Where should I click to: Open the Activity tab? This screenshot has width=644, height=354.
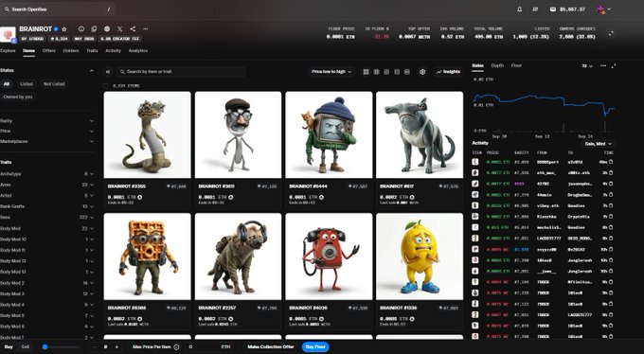pyautogui.click(x=113, y=51)
